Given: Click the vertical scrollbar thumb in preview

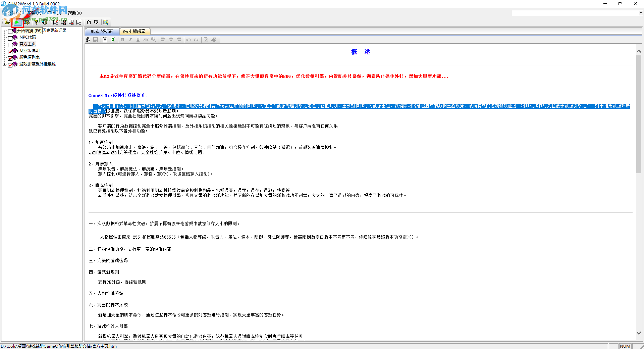Looking at the screenshot, I should tap(639, 114).
